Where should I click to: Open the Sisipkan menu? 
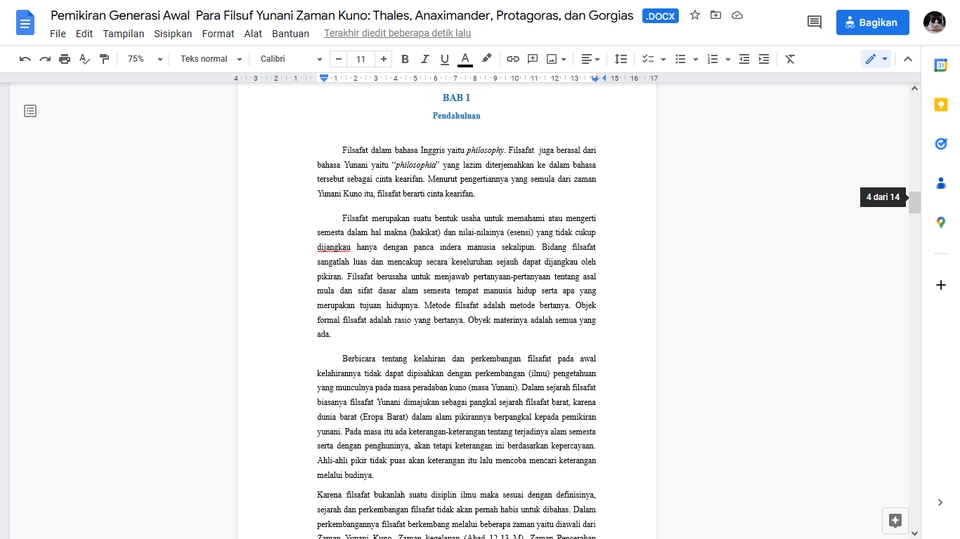[173, 34]
